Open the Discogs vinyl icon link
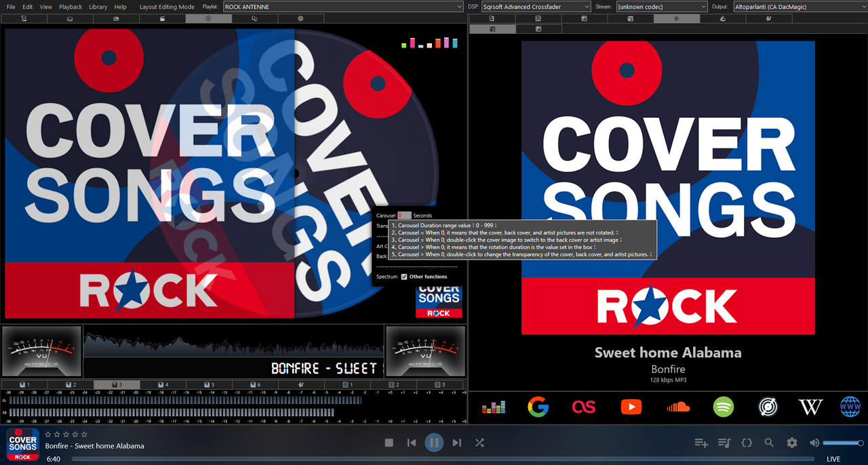 coord(768,407)
